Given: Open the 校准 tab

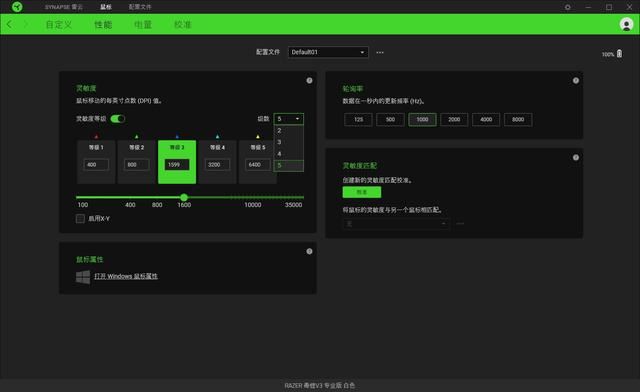Looking at the screenshot, I should 183,24.
